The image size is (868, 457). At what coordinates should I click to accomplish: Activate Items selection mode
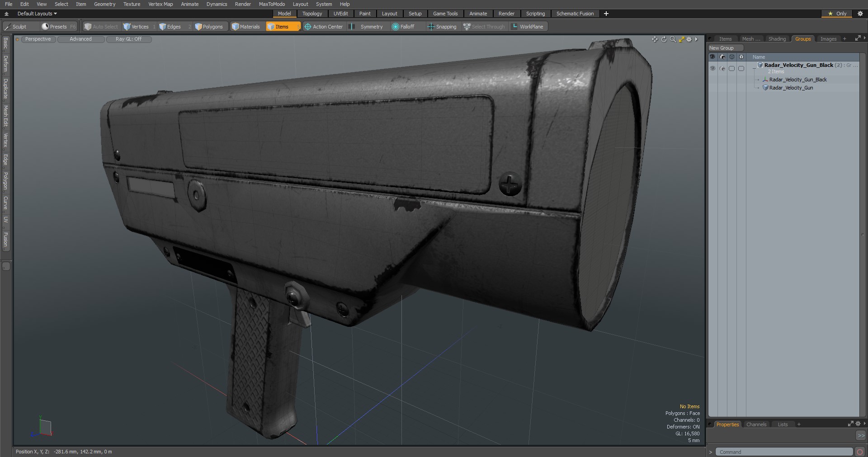(283, 27)
